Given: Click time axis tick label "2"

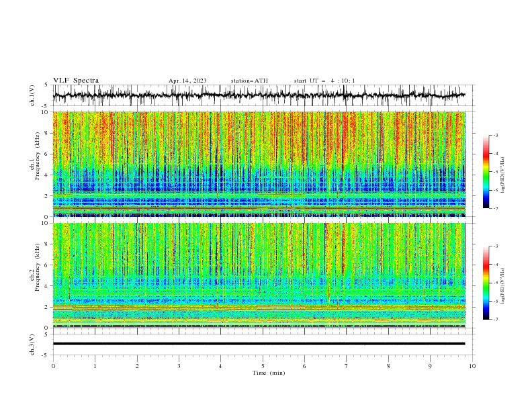Looking at the screenshot, I should pos(137,366).
